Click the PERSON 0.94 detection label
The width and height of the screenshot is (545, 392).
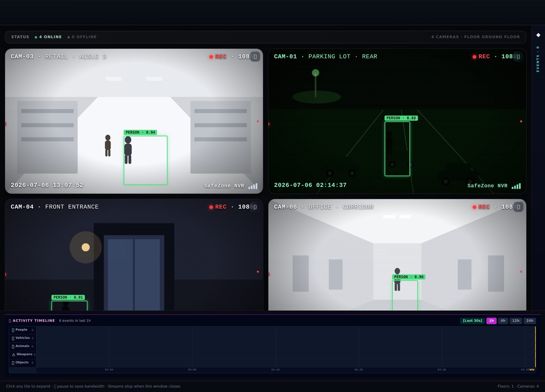[x=140, y=132]
